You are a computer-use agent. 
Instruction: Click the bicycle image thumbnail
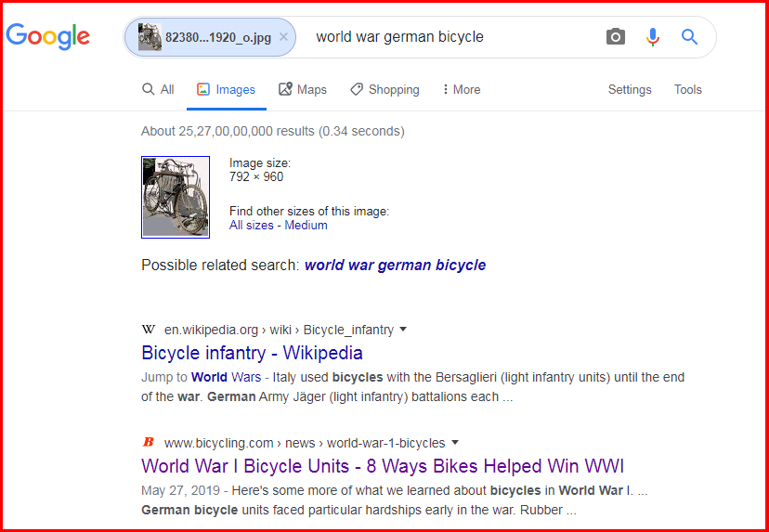[x=176, y=197]
